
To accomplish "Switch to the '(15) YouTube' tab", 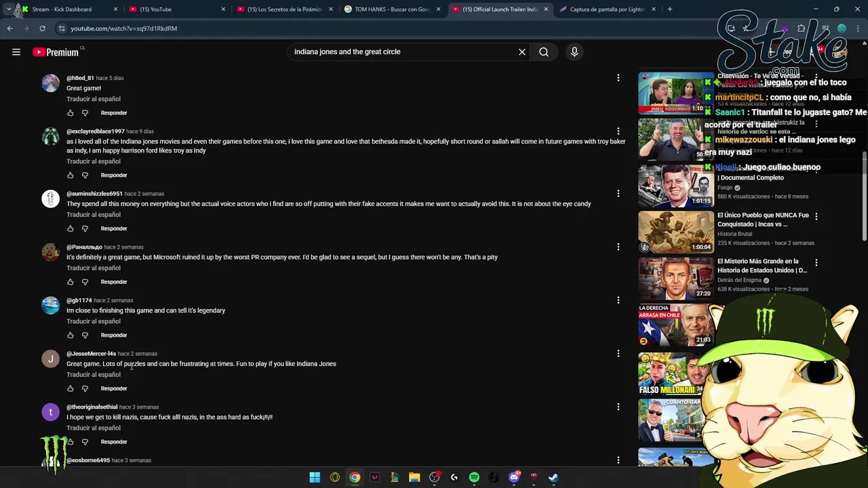I will [x=177, y=9].
